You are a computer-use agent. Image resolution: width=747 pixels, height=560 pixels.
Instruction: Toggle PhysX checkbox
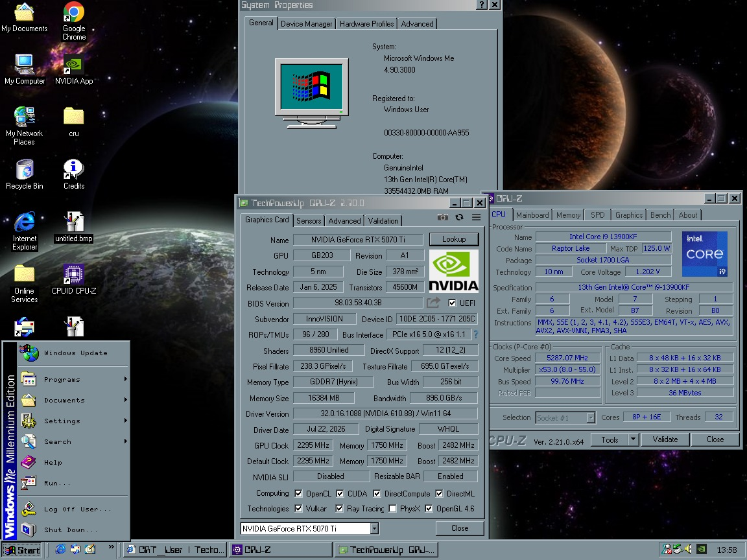pyautogui.click(x=392, y=509)
